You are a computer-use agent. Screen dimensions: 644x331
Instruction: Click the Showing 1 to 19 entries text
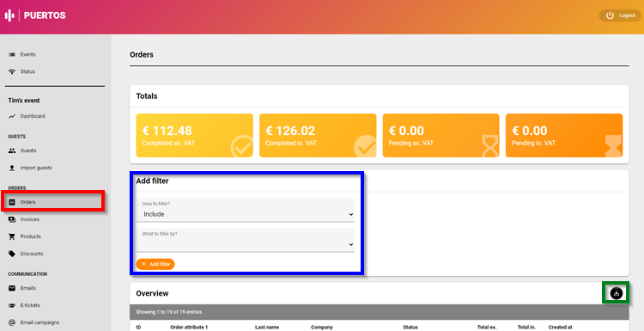pos(169,312)
